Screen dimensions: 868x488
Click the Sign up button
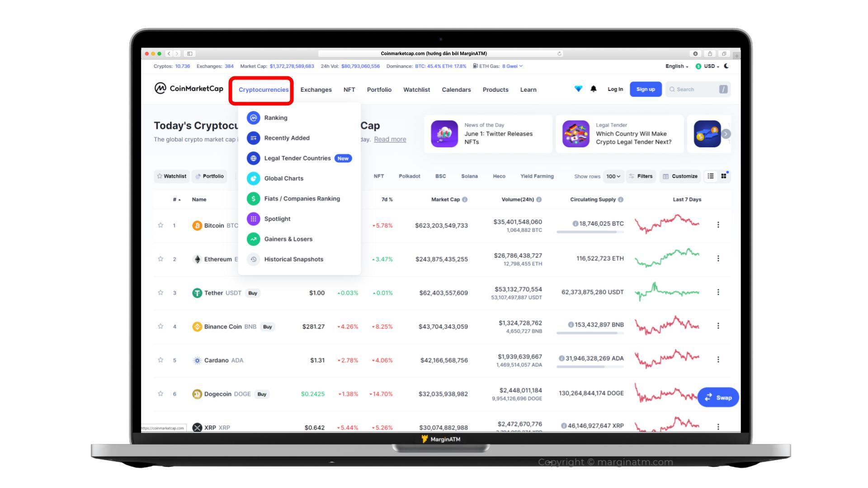(645, 89)
